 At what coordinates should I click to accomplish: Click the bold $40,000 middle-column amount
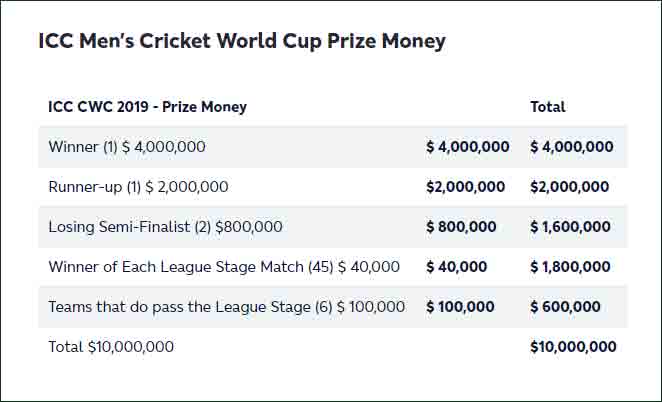click(x=456, y=267)
